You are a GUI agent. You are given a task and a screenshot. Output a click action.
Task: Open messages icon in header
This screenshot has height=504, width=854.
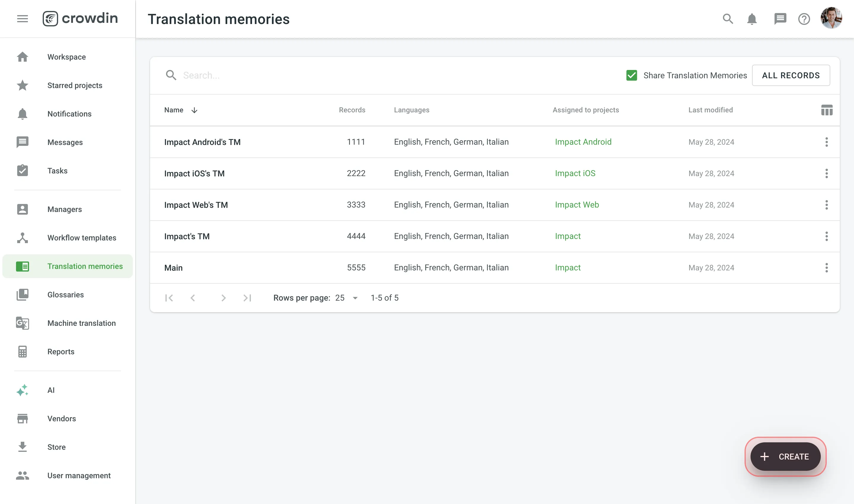pyautogui.click(x=780, y=19)
